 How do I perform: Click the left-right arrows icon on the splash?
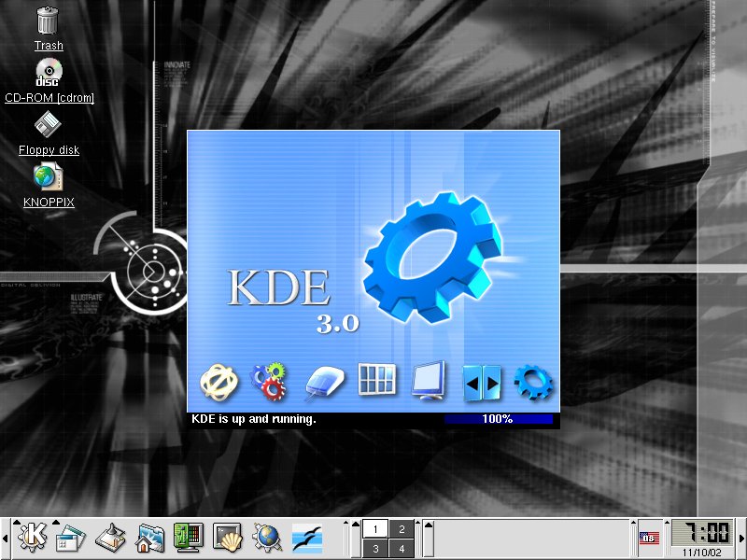pos(482,383)
